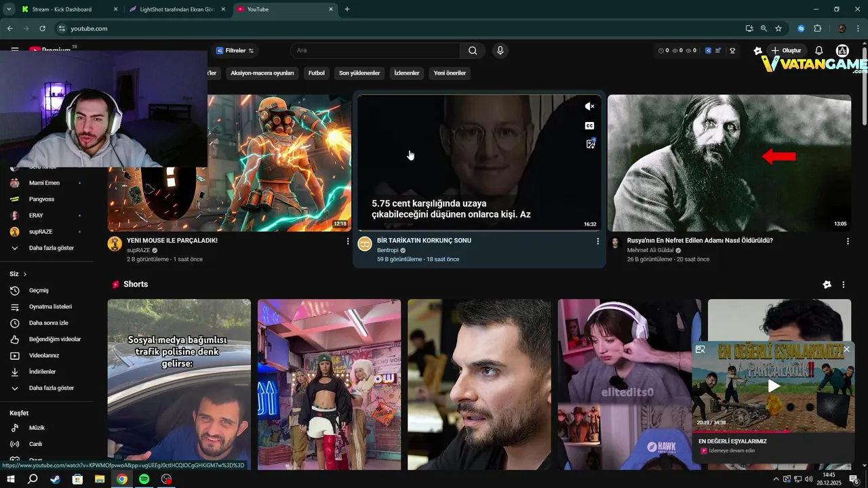
Task: Expand the Siz section chevron
Action: point(25,274)
